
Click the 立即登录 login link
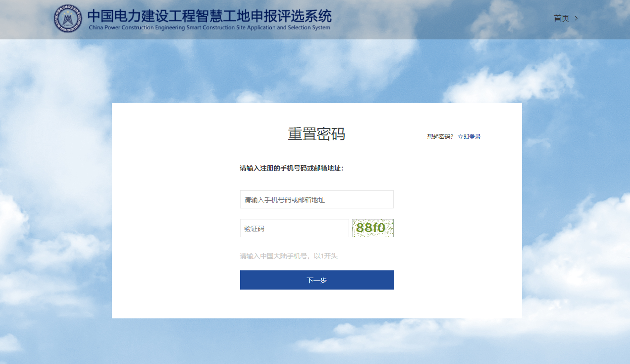click(469, 137)
